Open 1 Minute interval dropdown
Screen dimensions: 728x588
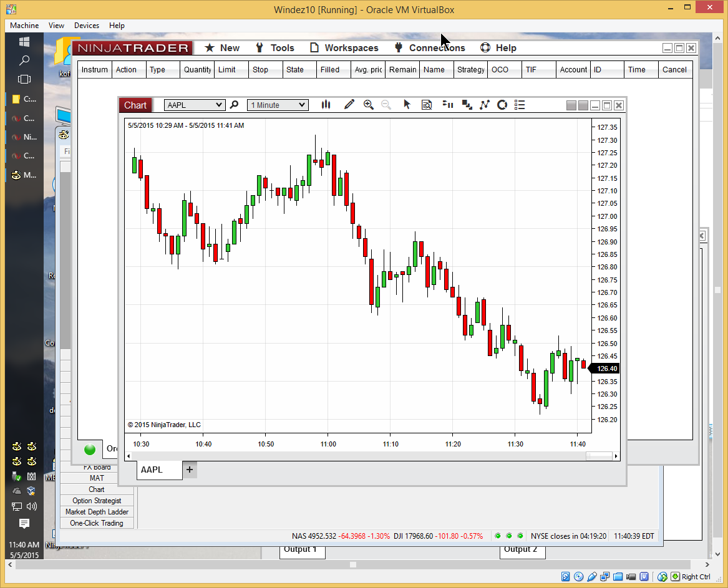coord(278,105)
